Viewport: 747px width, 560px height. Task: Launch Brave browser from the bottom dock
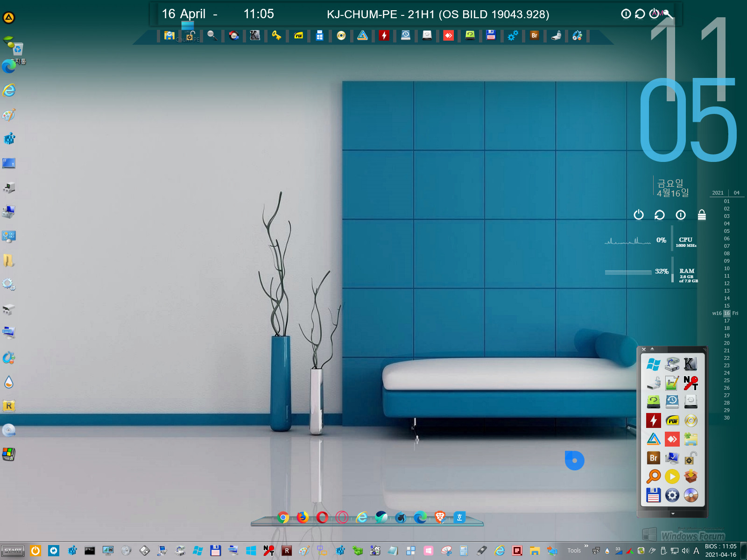click(440, 517)
